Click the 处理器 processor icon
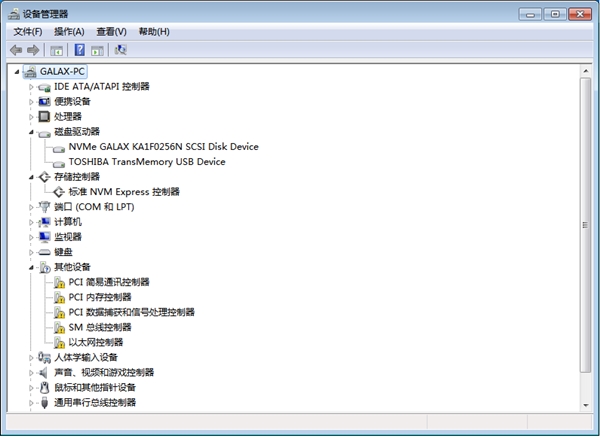600x438 pixels. tap(44, 117)
